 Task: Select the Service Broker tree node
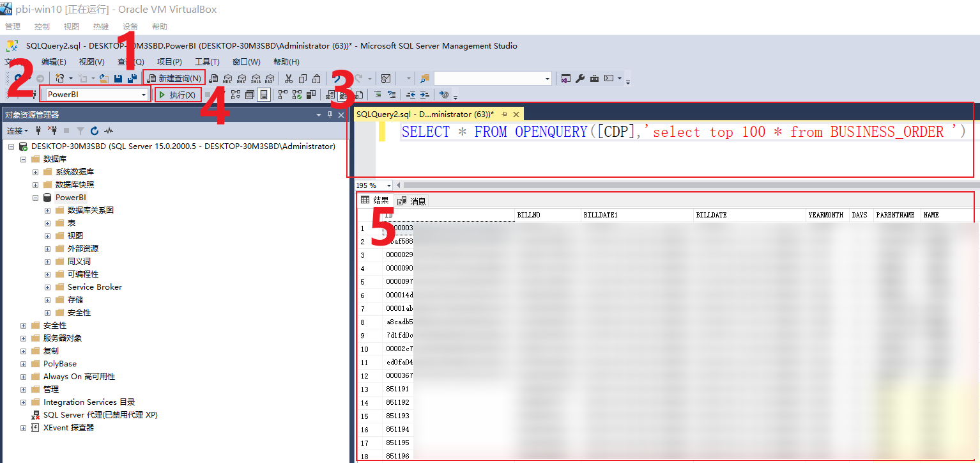point(95,287)
